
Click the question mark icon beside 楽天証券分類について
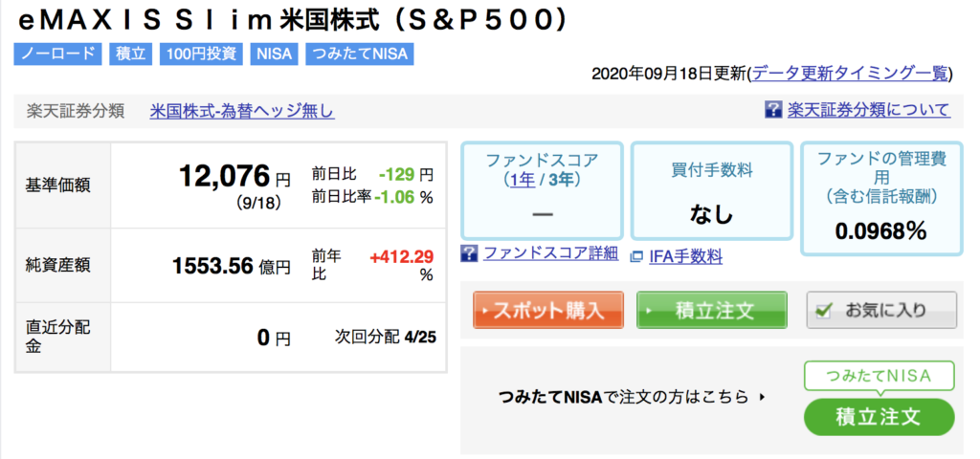[773, 110]
